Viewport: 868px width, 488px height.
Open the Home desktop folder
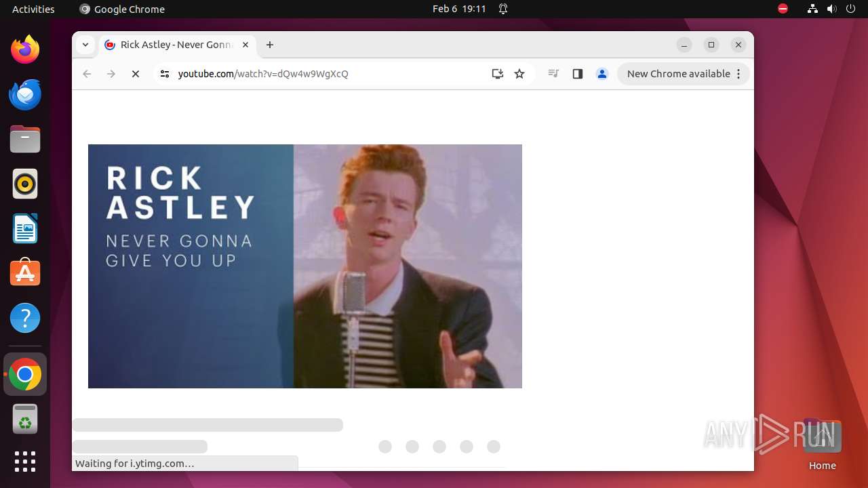822,445
